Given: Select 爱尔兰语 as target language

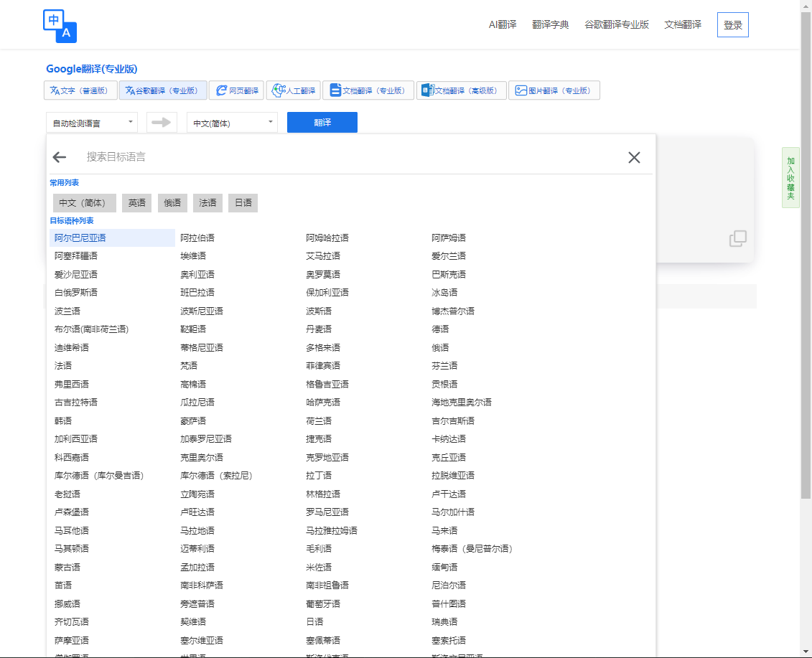Looking at the screenshot, I should tap(449, 255).
